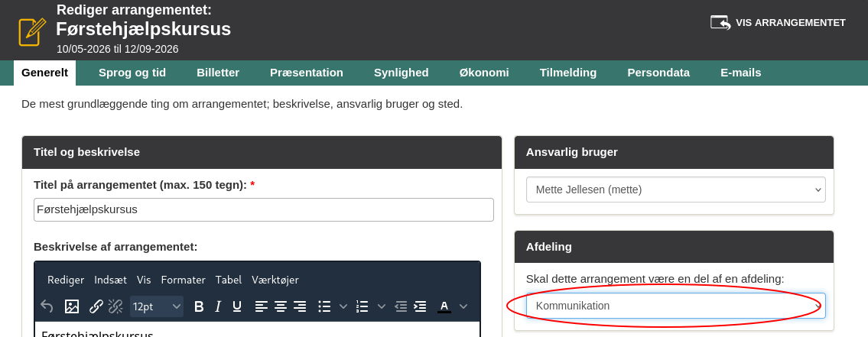This screenshot has width=868, height=337.
Task: Click the insert image icon in editor toolbar
Action: point(72,306)
